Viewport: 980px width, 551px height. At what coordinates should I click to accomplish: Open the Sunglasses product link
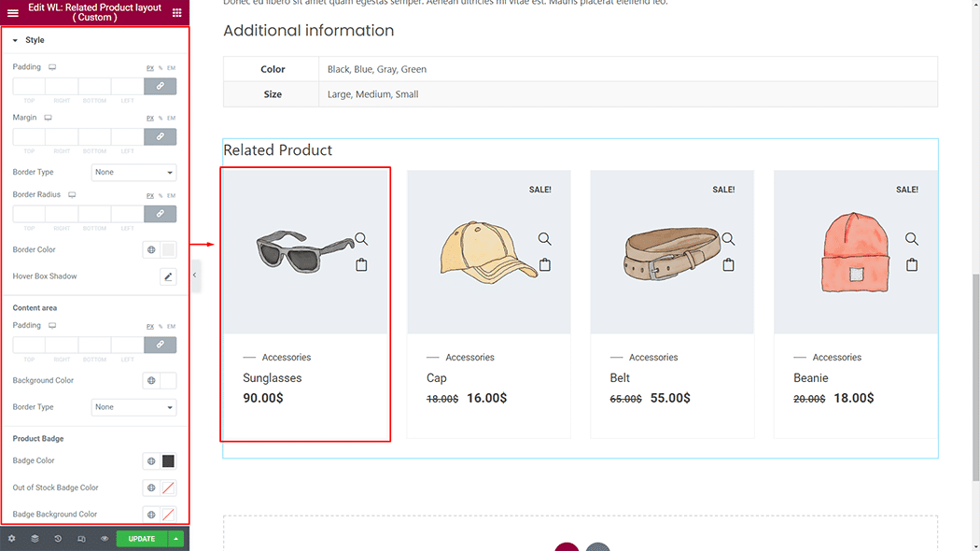[272, 378]
